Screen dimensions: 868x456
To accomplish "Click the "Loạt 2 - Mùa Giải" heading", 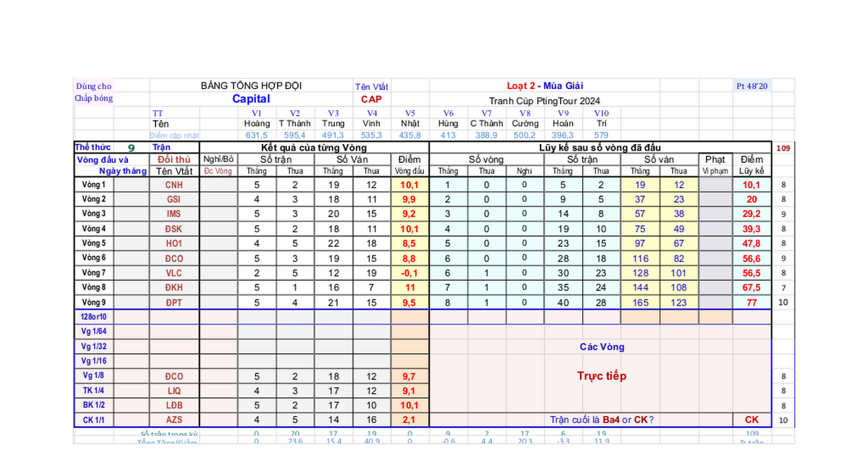I will [x=544, y=85].
